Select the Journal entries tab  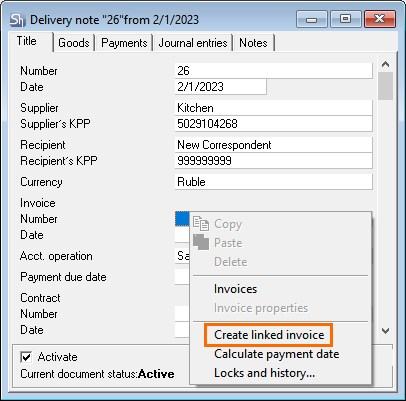pos(193,43)
